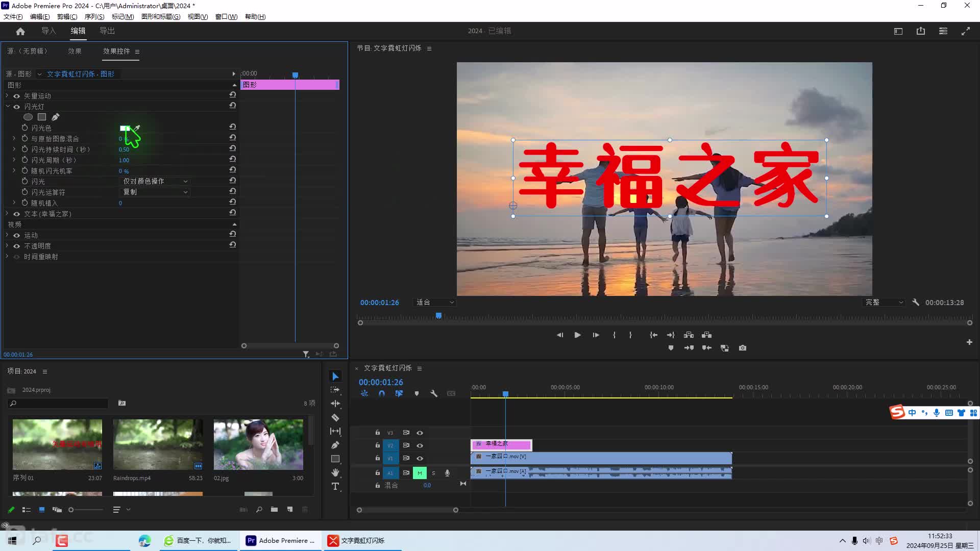Open the 闪光 operation dropdown
980x551 pixels.
point(155,182)
